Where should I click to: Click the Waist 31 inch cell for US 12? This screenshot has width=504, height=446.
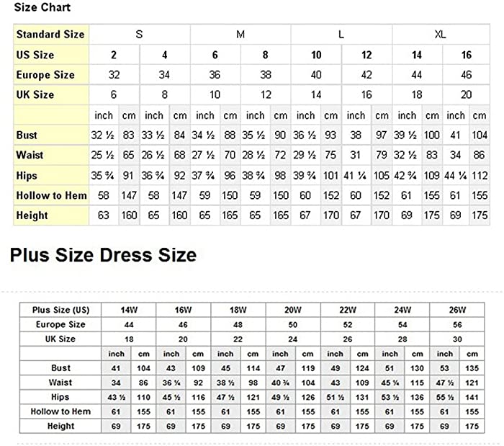356,156
